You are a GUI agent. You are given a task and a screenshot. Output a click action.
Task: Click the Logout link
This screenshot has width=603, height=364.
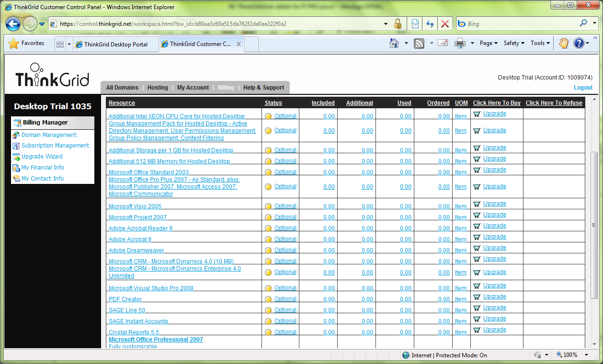(583, 88)
